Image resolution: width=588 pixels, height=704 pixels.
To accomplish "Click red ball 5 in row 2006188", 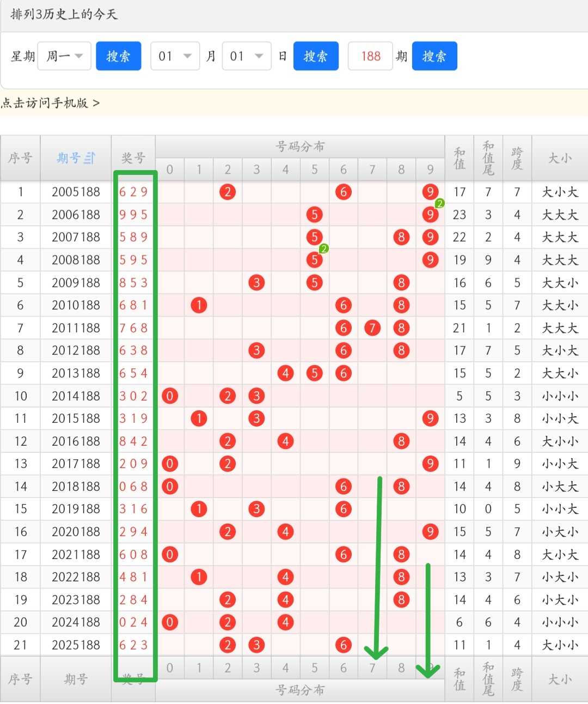I will click(314, 215).
